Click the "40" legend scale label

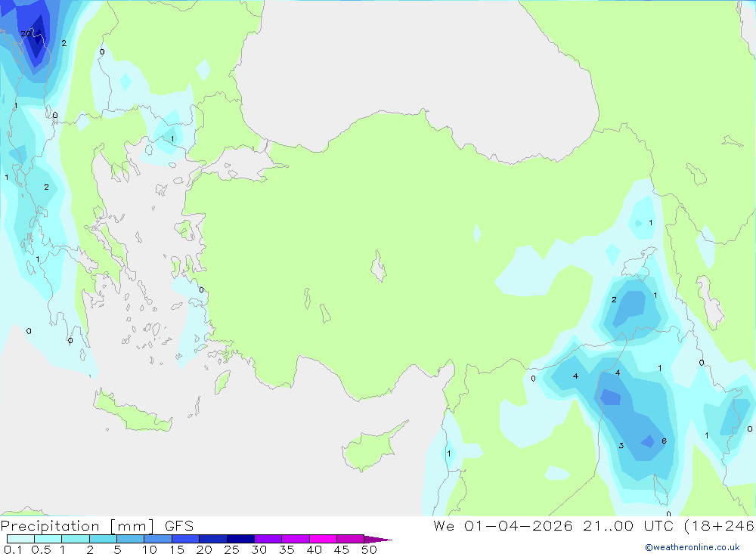(x=314, y=549)
